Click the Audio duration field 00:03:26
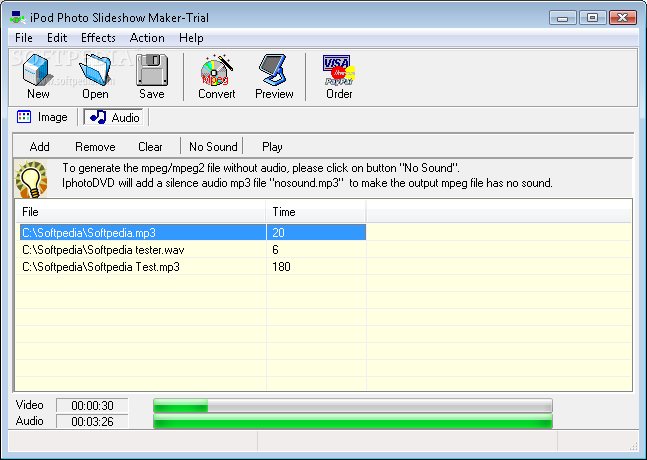The width and height of the screenshot is (647, 460). (x=92, y=422)
